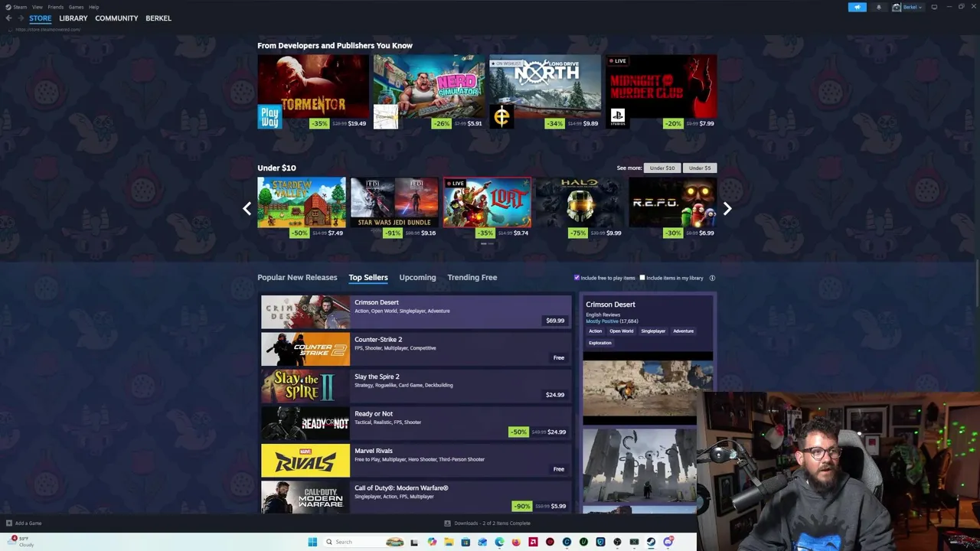Switch to the STORE section
The image size is (980, 551).
pos(41,18)
